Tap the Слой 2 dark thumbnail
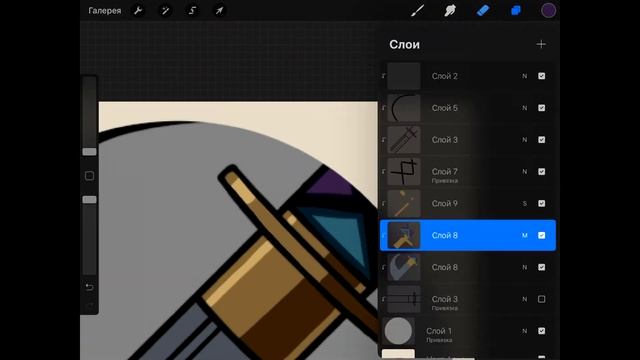This screenshot has width=640, height=360. tap(403, 76)
